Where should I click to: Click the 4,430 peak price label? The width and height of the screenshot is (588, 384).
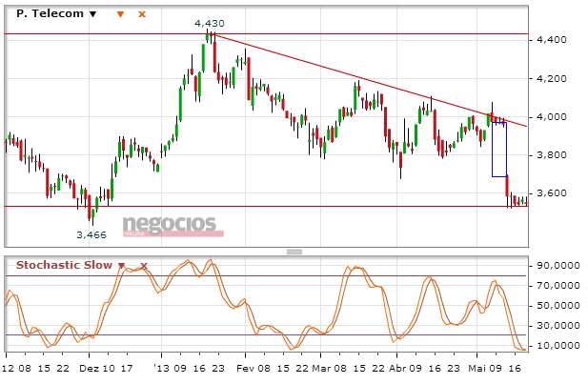click(210, 23)
